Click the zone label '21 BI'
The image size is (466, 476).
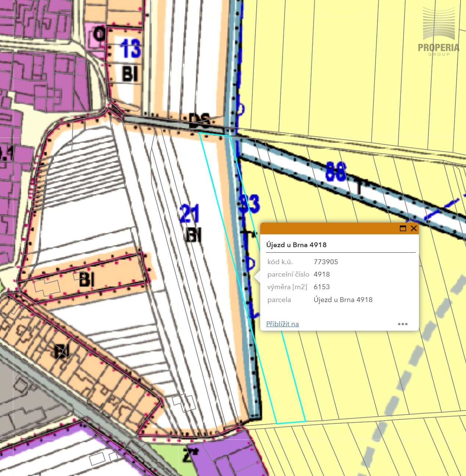click(191, 223)
